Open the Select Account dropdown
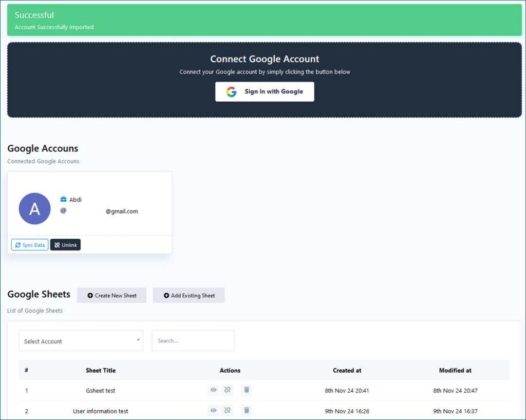The height and width of the screenshot is (420, 526). [x=81, y=341]
